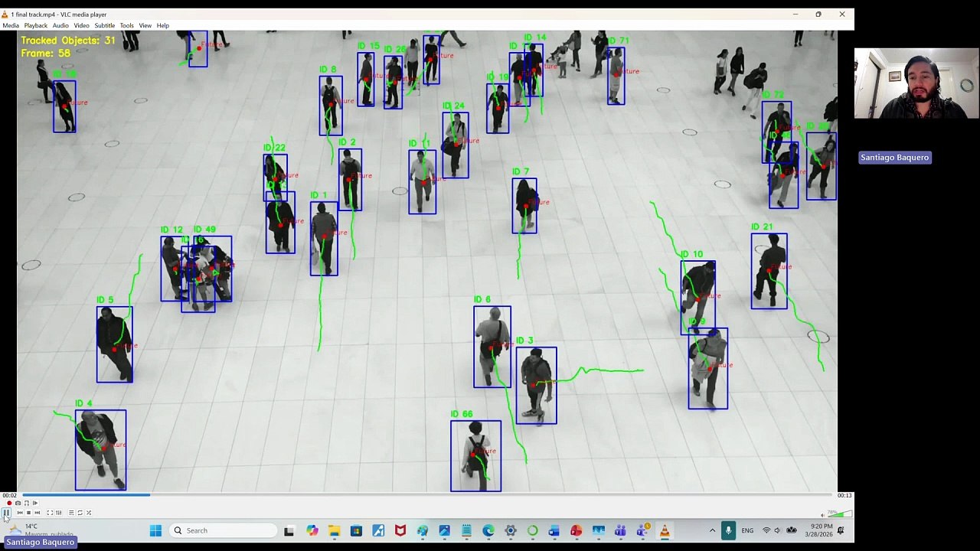The width and height of the screenshot is (980, 551).
Task: Click the VLC seek progress bar
Action: 427,495
